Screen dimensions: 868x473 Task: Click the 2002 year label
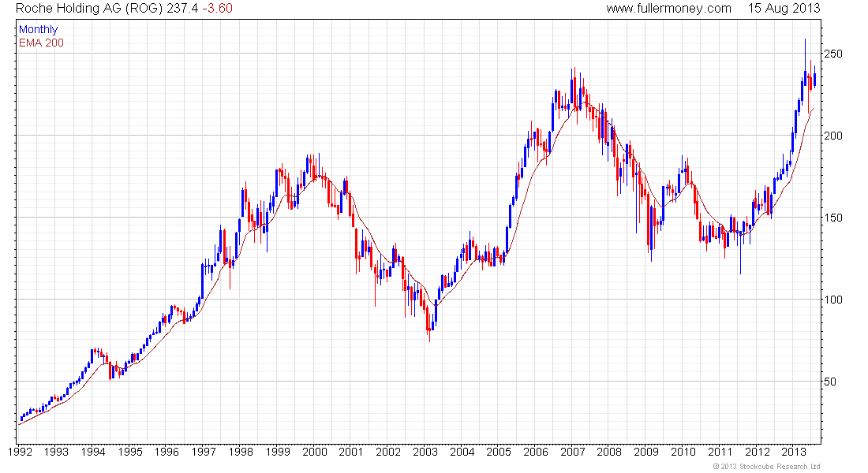388,452
